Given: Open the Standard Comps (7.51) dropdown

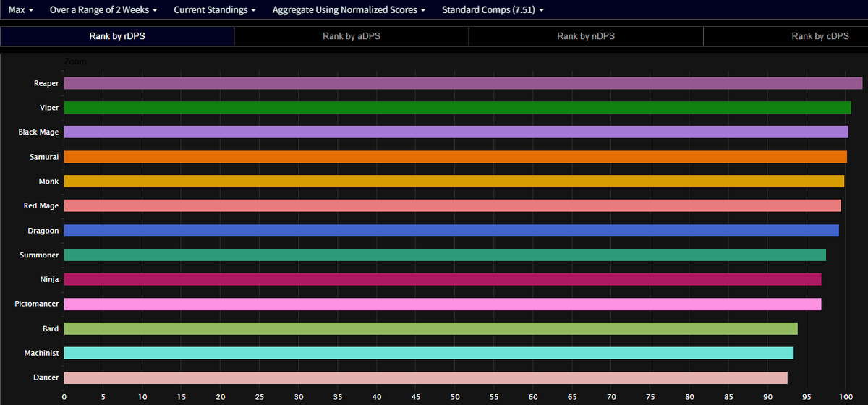Looking at the screenshot, I should pyautogui.click(x=493, y=10).
